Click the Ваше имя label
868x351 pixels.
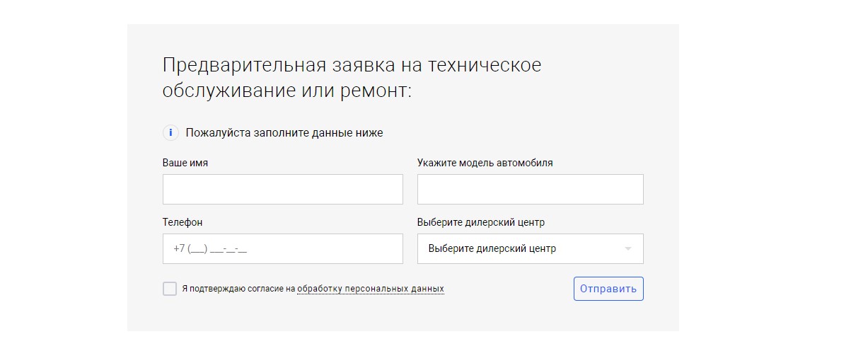185,163
